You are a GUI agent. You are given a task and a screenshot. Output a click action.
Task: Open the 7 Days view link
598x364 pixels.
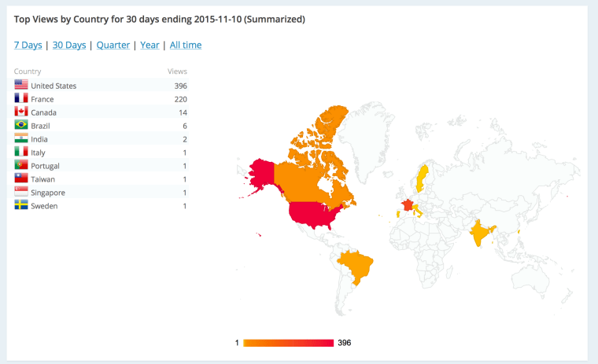28,45
